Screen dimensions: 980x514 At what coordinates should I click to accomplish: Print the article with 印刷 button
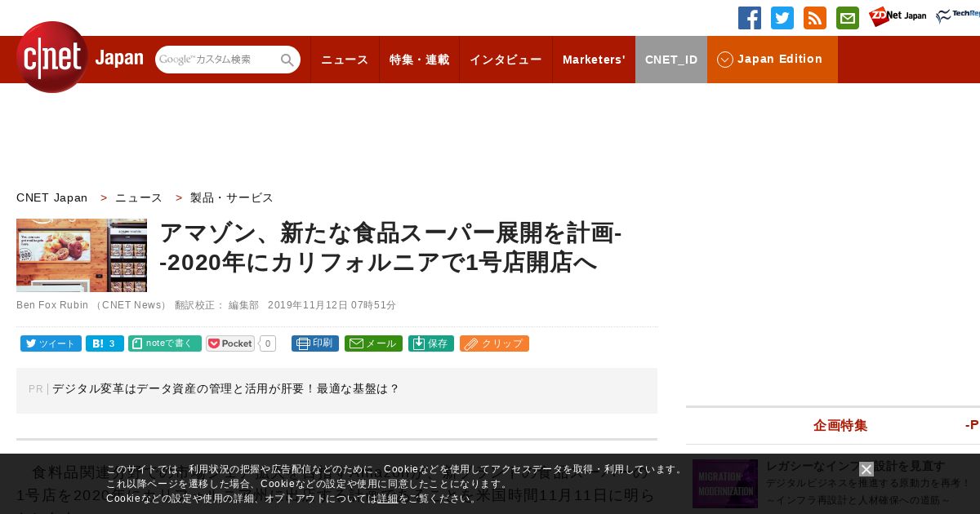click(315, 343)
